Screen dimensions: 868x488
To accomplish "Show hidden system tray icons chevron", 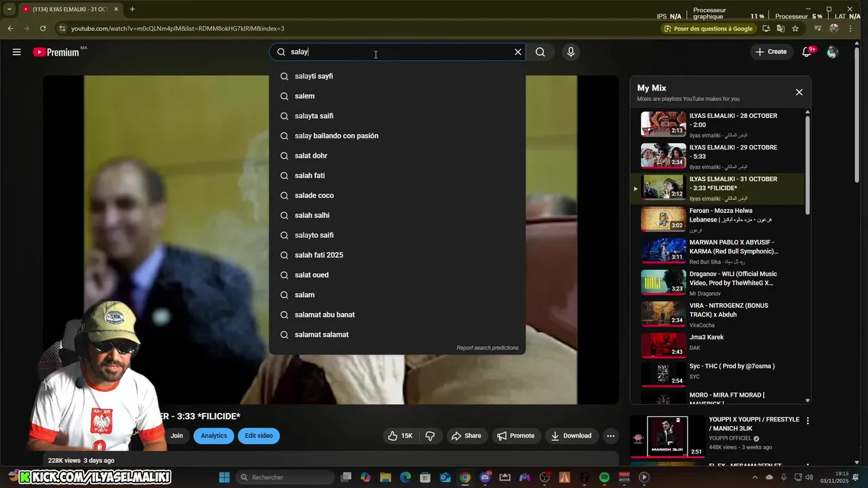I will coord(755,477).
